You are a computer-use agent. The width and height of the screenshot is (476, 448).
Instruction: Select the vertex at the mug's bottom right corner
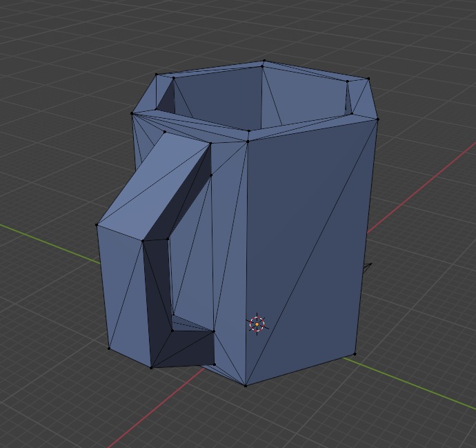[x=355, y=354]
